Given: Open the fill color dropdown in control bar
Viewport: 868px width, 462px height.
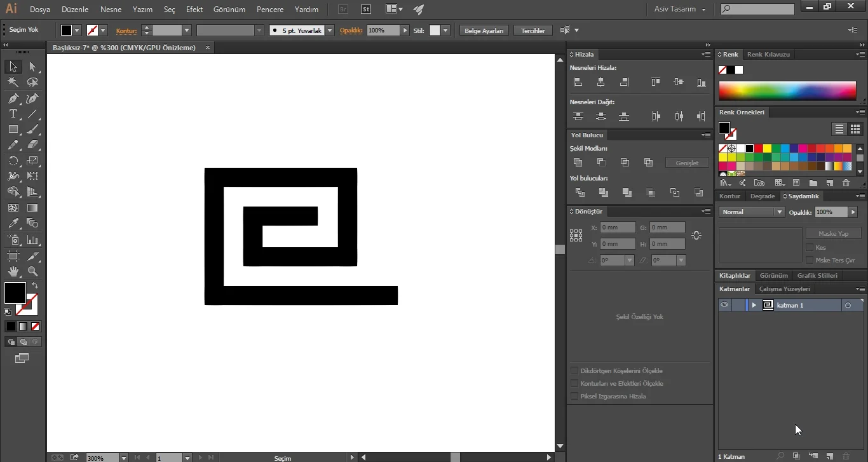Looking at the screenshot, I should point(78,31).
